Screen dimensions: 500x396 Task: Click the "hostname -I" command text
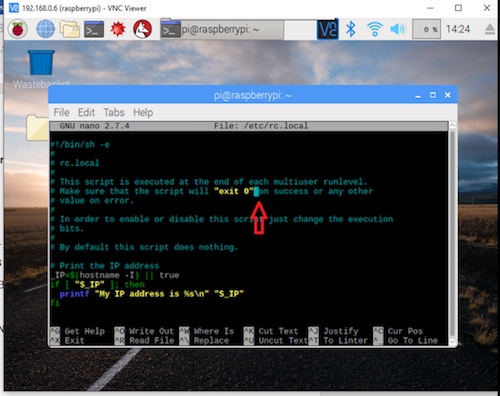tap(107, 275)
